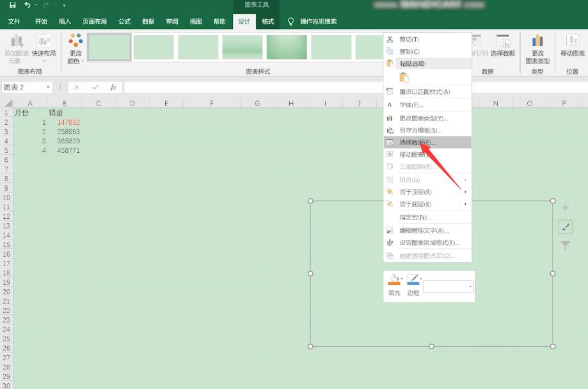Viewport: 588px width, 389px height.
Task: Click the Name Box showing 图表 2
Action: [23, 87]
